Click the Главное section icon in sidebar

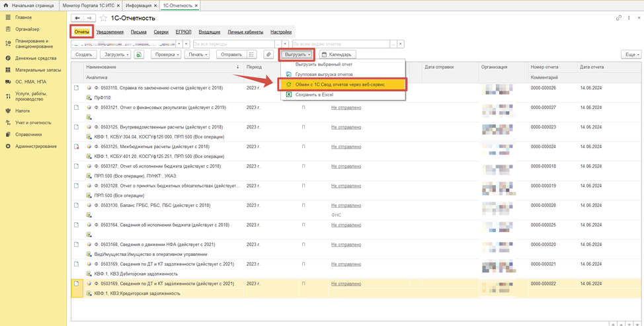pos(8,17)
